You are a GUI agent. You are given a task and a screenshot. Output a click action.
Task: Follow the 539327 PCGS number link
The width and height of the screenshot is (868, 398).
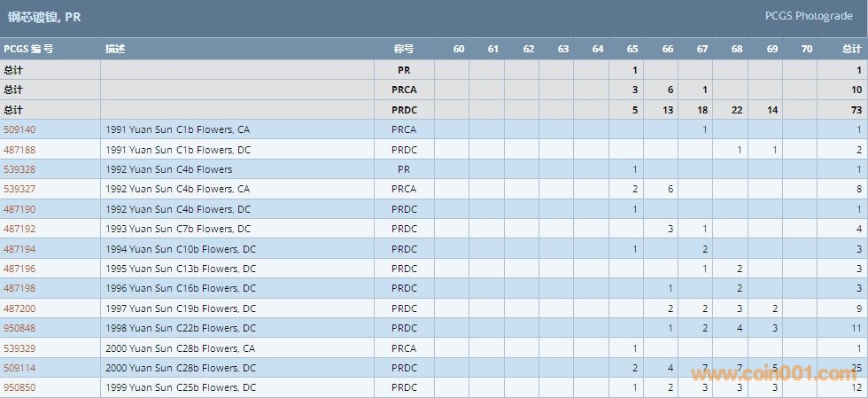pyautogui.click(x=19, y=189)
